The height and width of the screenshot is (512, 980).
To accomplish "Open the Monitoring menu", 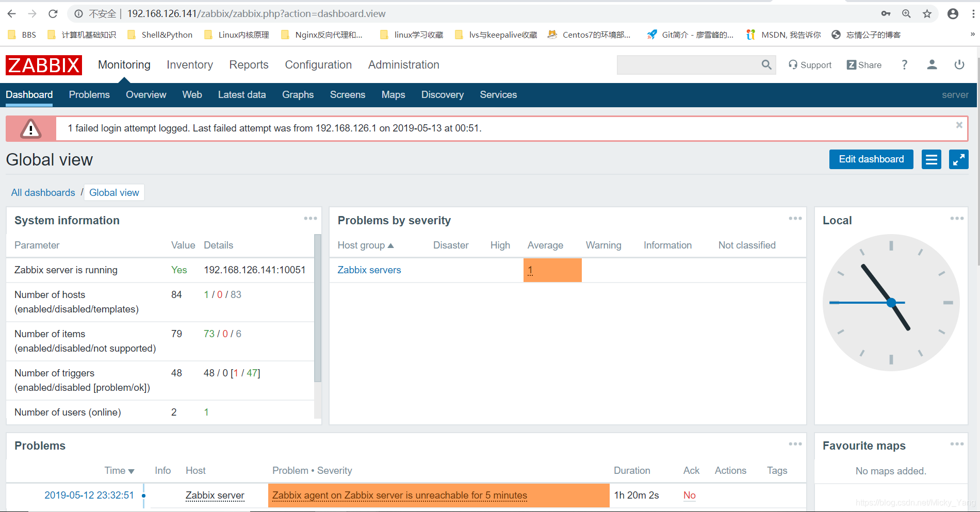I will click(124, 65).
